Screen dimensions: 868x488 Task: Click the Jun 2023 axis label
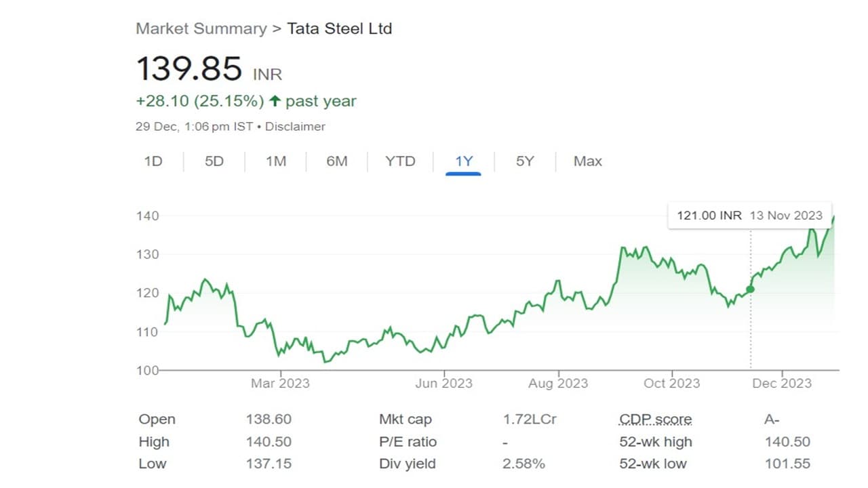[x=444, y=383]
